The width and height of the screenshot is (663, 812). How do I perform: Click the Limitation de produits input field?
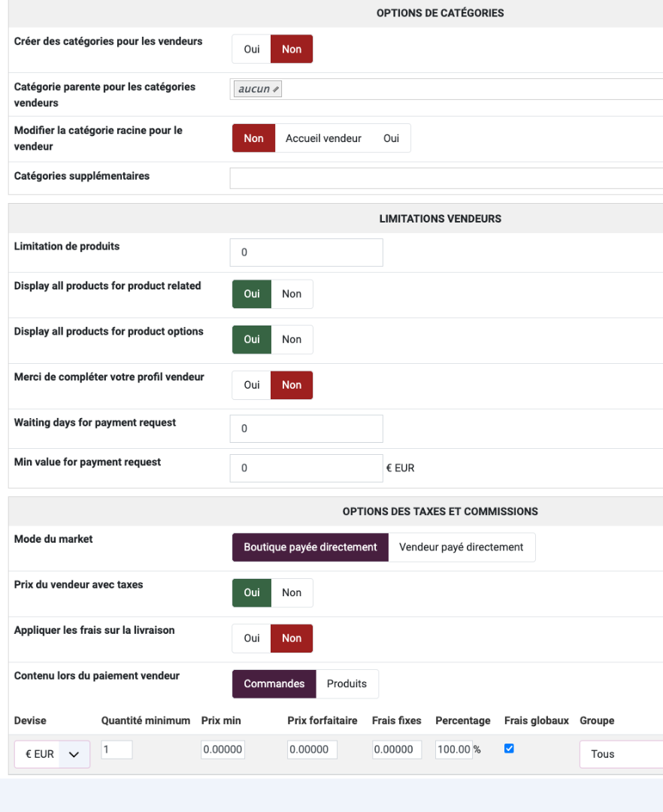[x=306, y=253]
